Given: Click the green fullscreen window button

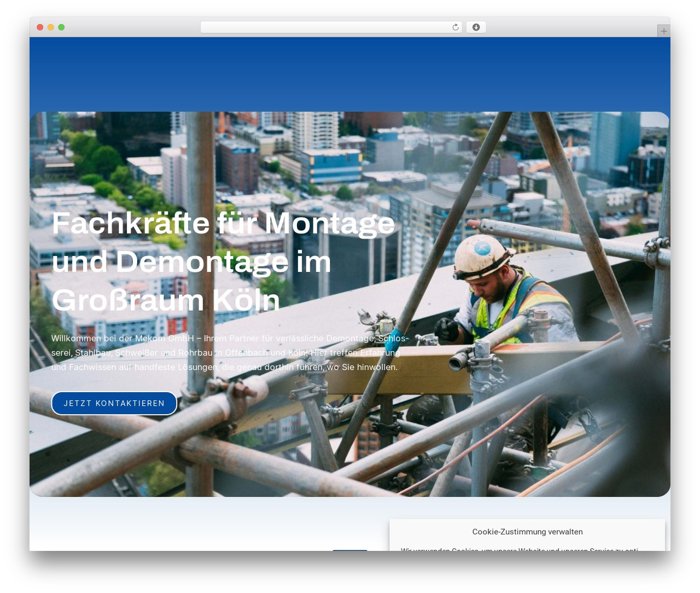Looking at the screenshot, I should [x=61, y=27].
